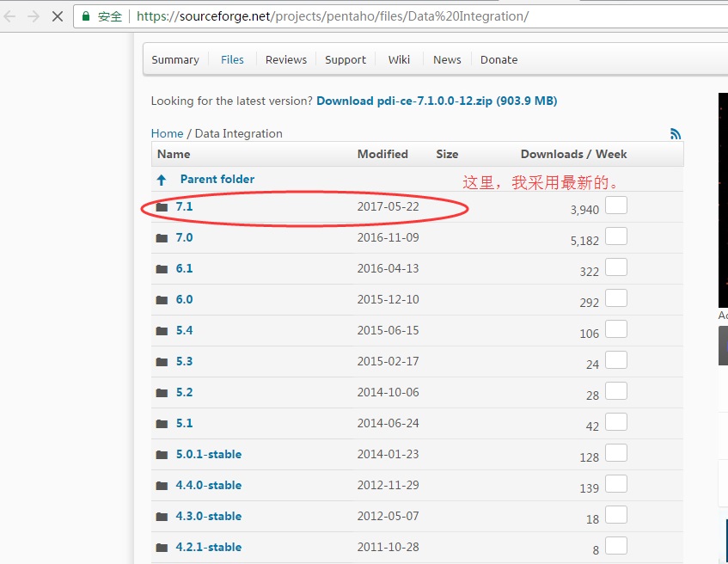Click the folder icon beside 5.3
The image size is (728, 564).
[x=162, y=362]
